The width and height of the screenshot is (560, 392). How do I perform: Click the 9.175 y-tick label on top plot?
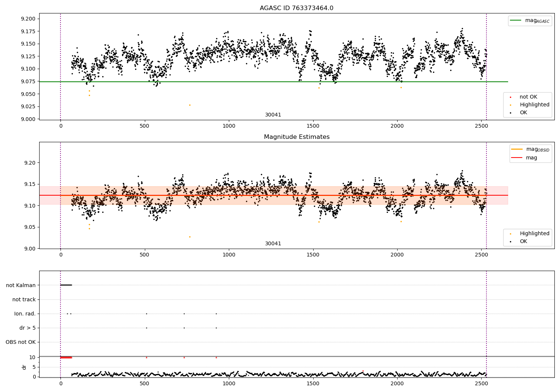pos(28,31)
